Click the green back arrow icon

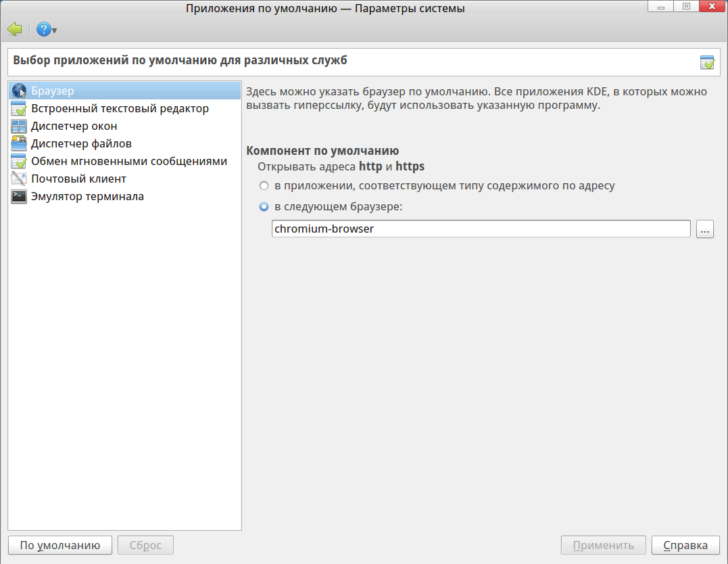[x=14, y=30]
